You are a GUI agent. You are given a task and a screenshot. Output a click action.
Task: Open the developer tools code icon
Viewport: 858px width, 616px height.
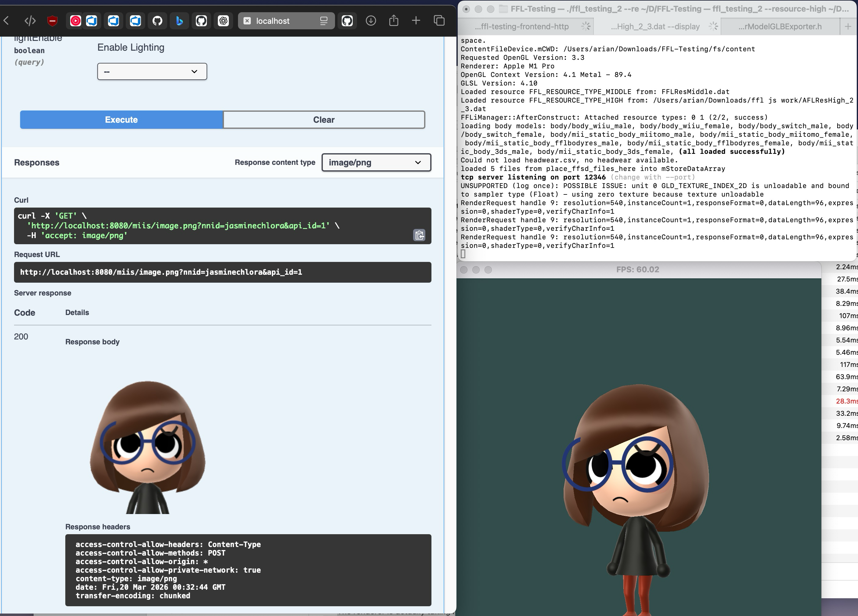pyautogui.click(x=30, y=21)
